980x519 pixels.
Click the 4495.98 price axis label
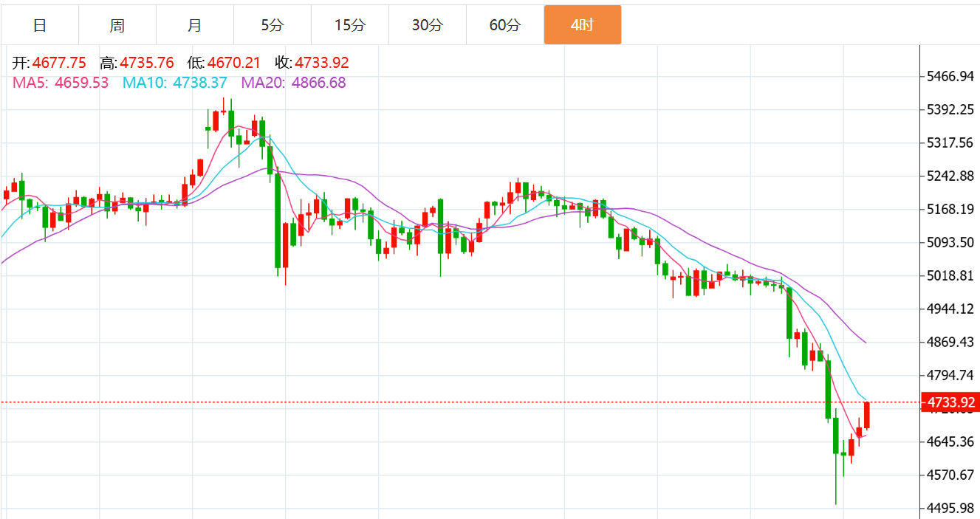pyautogui.click(x=950, y=508)
